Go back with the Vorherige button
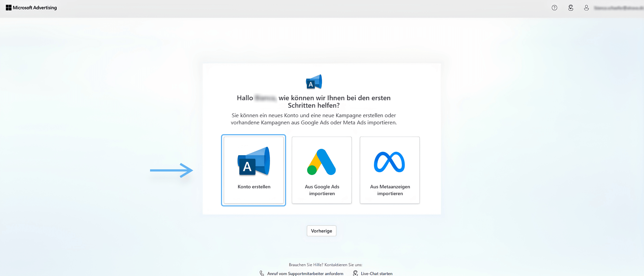This screenshot has width=644, height=276. pos(321,231)
